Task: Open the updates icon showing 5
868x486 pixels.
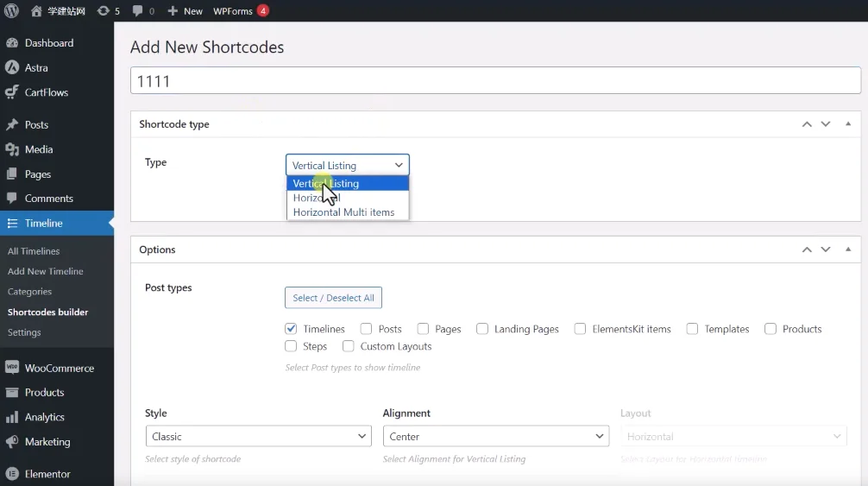Action: click(x=104, y=11)
